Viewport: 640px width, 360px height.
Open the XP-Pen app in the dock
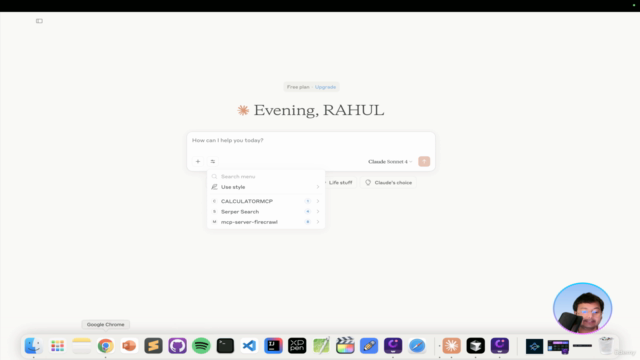[x=297, y=346]
